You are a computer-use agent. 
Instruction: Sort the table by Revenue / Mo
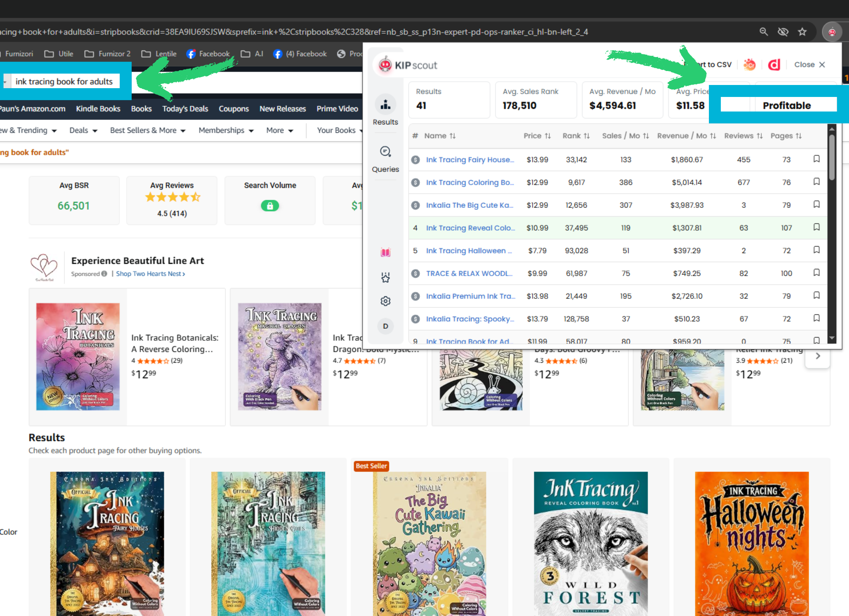click(x=687, y=136)
